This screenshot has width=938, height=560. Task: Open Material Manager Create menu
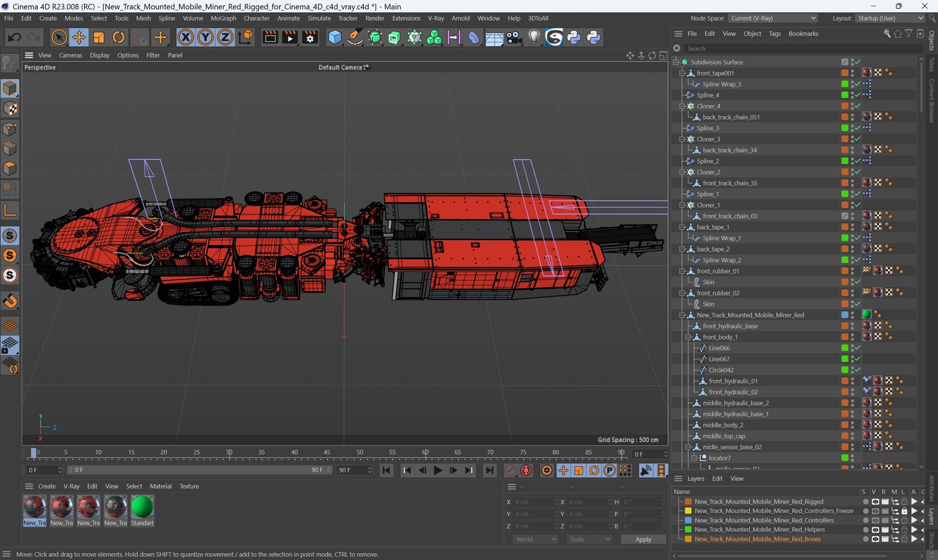click(x=47, y=486)
